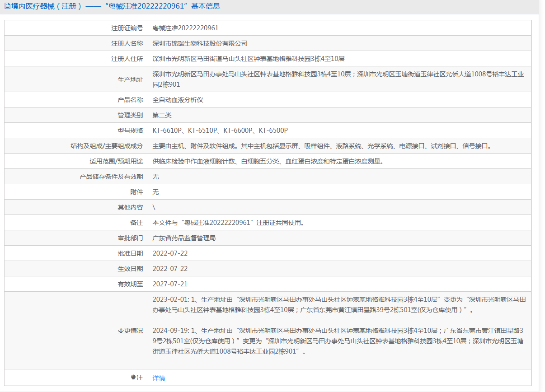Select 无 in the 附件 row
The image size is (545, 392).
pos(156,192)
